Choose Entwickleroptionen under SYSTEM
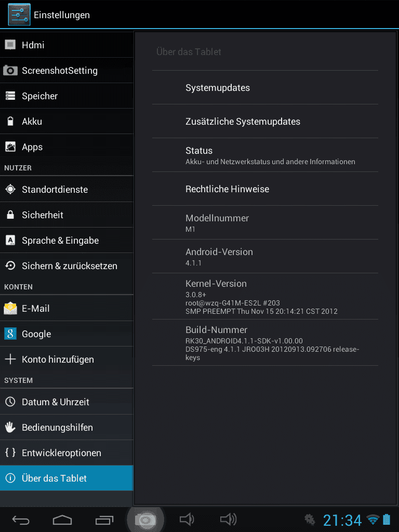 tap(66, 453)
